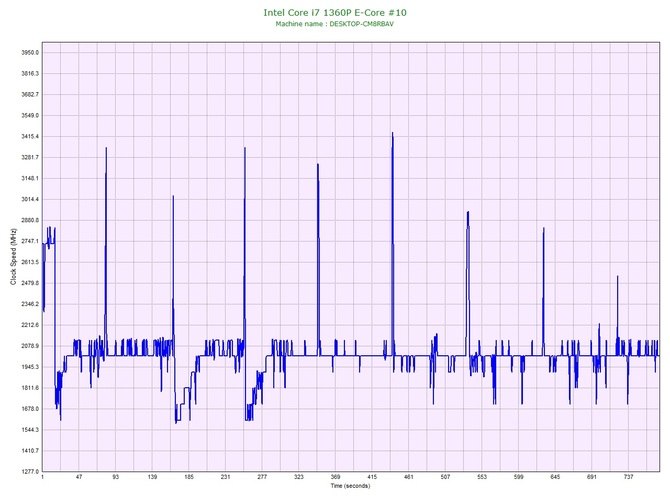Click the x-axis tick label 323
The image size is (670, 503).
[299, 477]
